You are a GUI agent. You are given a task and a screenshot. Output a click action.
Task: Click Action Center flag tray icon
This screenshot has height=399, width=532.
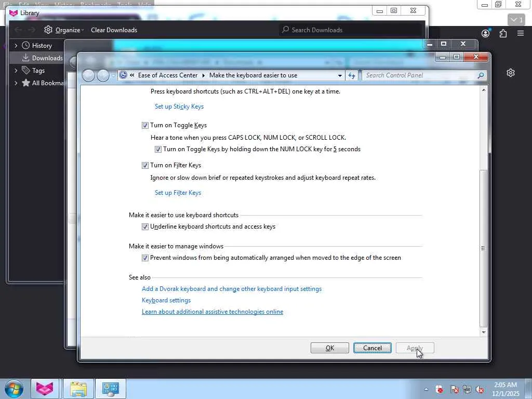454,390
